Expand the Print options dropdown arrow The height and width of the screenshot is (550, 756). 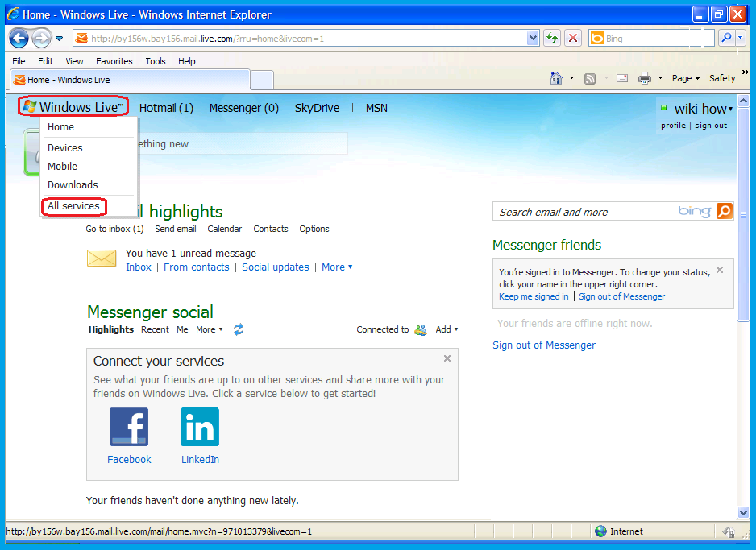pyautogui.click(x=661, y=78)
